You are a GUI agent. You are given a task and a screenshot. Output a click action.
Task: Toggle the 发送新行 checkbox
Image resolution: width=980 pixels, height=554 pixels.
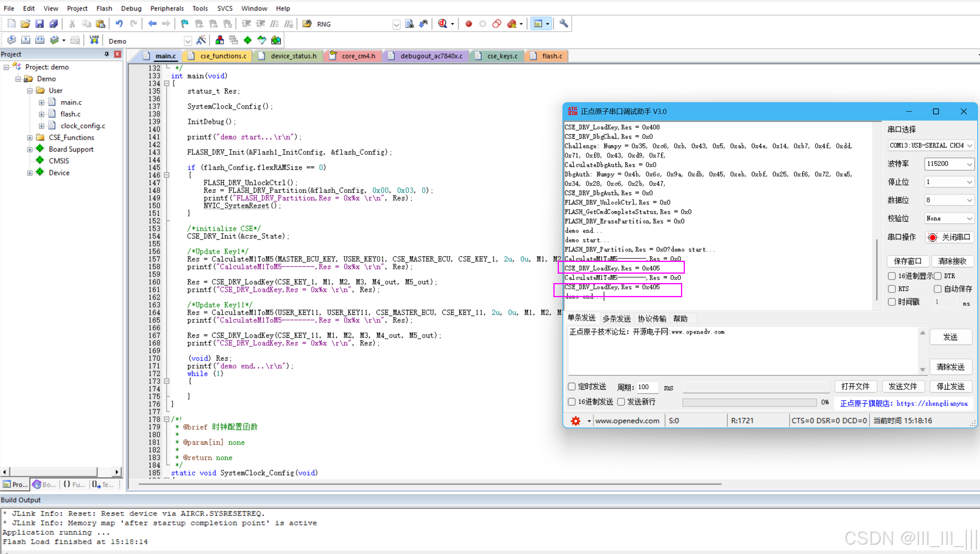tap(621, 402)
